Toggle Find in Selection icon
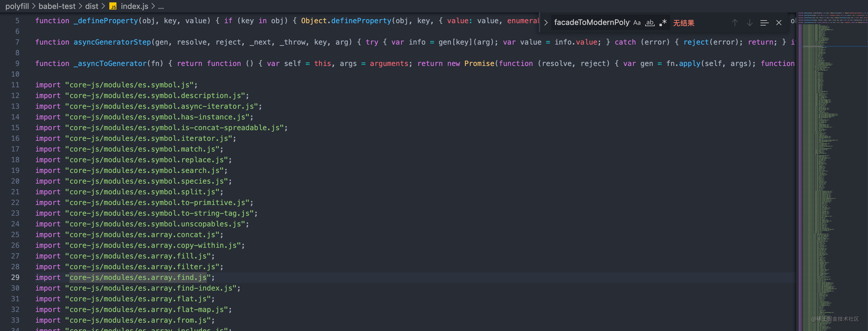The image size is (868, 331). pyautogui.click(x=764, y=23)
